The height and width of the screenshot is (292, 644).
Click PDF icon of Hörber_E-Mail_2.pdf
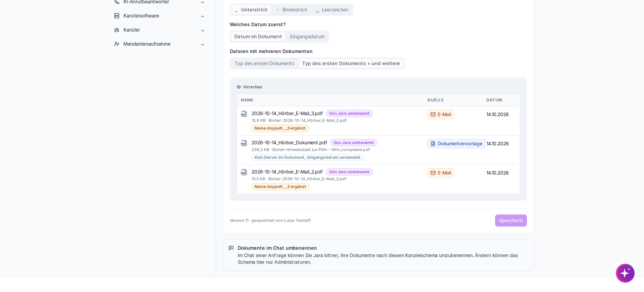click(244, 172)
